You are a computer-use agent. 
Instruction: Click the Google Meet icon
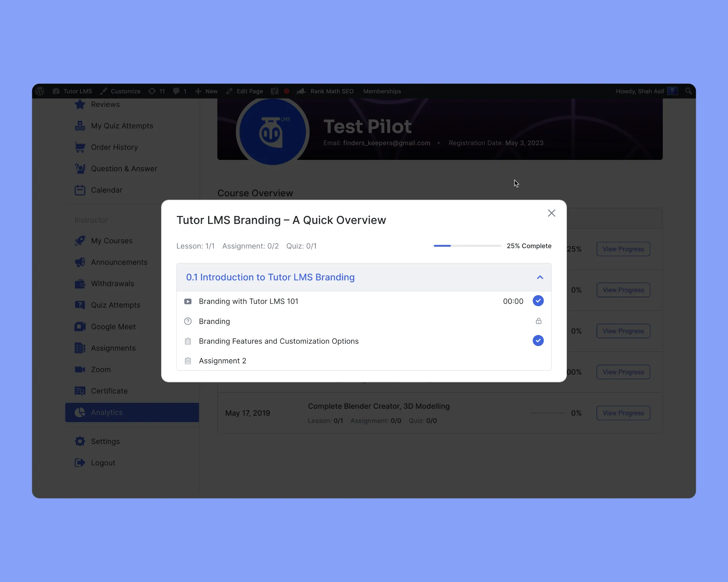(80, 326)
